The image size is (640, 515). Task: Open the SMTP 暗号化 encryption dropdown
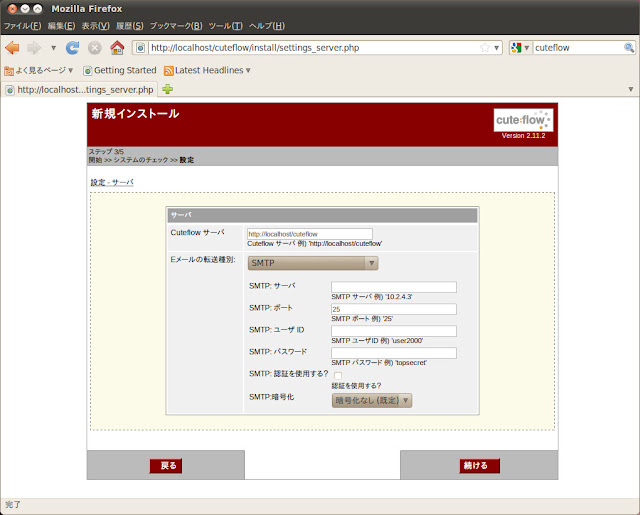pyautogui.click(x=372, y=400)
